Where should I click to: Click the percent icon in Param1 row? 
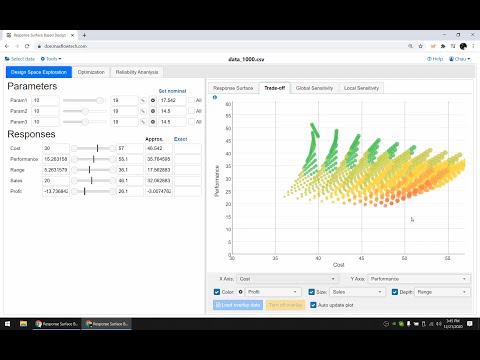point(143,100)
